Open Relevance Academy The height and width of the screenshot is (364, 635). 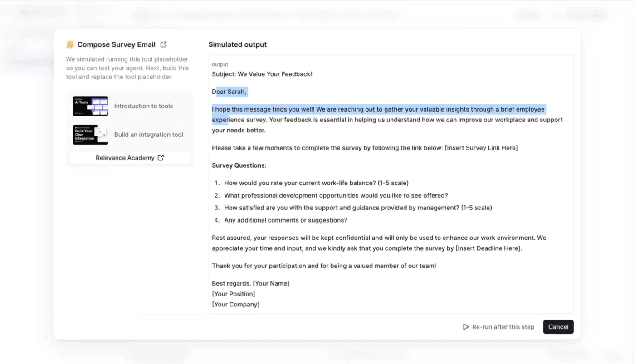125,158
